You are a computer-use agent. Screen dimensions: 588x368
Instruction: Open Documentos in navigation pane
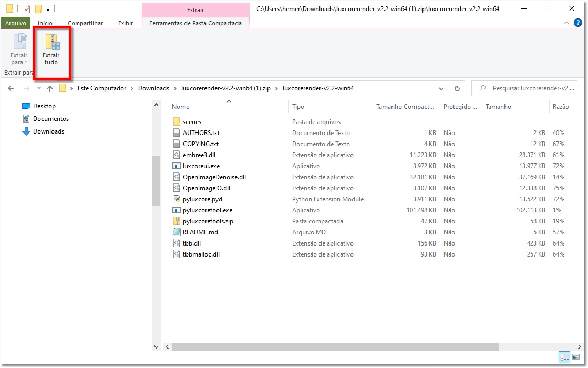(x=46, y=119)
